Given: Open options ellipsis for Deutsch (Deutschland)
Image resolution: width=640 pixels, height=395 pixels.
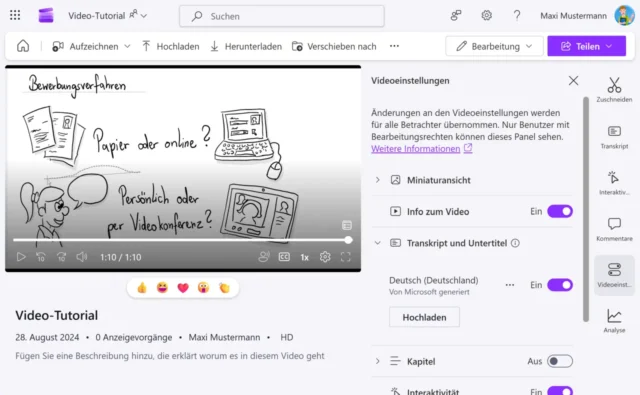Looking at the screenshot, I should click(510, 285).
